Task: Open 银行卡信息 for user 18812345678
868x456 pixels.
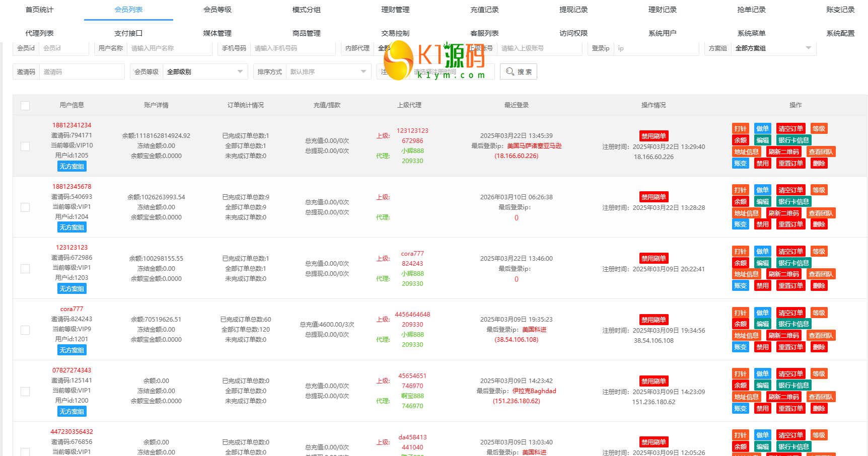Action: (x=793, y=202)
